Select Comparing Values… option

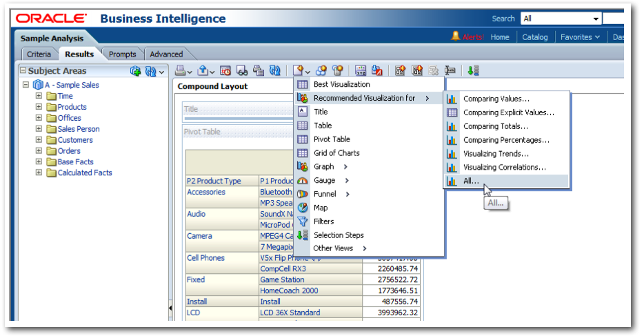[507, 99]
